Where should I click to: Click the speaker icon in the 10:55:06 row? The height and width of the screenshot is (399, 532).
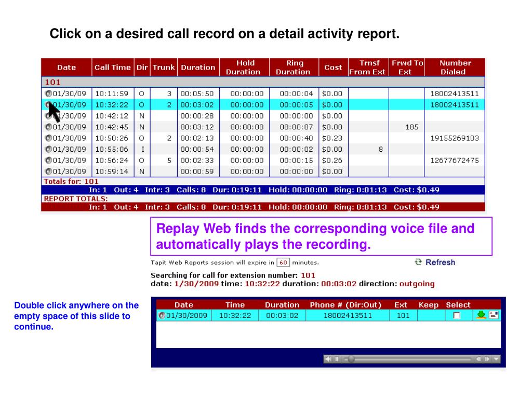pos(48,149)
